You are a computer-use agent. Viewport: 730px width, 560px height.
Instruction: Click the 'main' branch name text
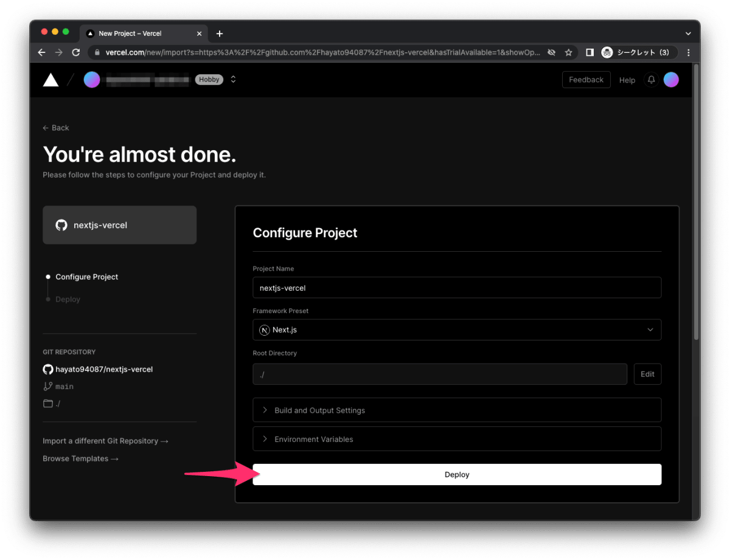pos(64,387)
